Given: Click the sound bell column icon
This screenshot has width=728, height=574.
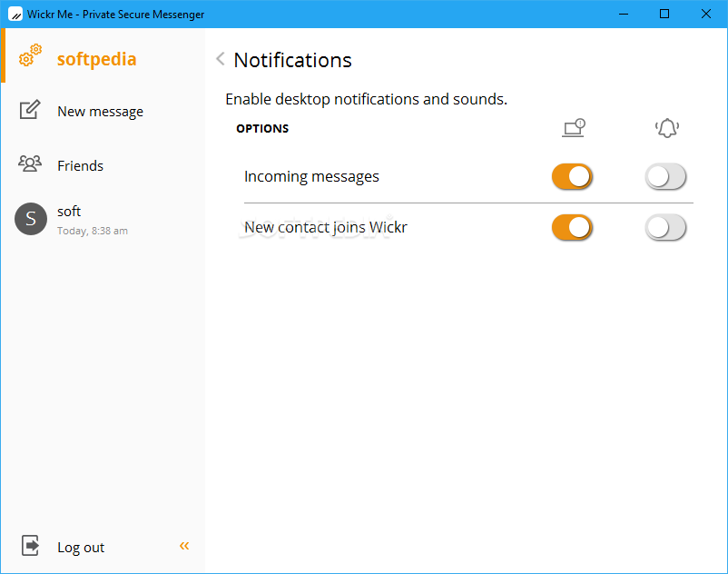Looking at the screenshot, I should (x=667, y=128).
